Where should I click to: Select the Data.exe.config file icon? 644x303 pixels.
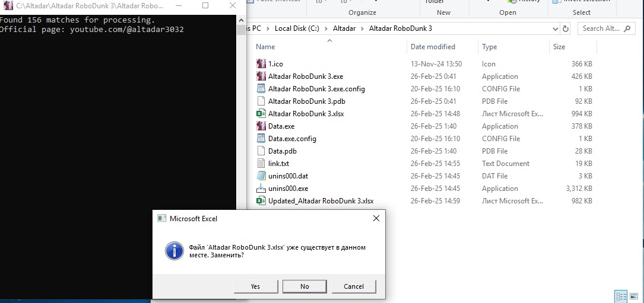tap(261, 138)
